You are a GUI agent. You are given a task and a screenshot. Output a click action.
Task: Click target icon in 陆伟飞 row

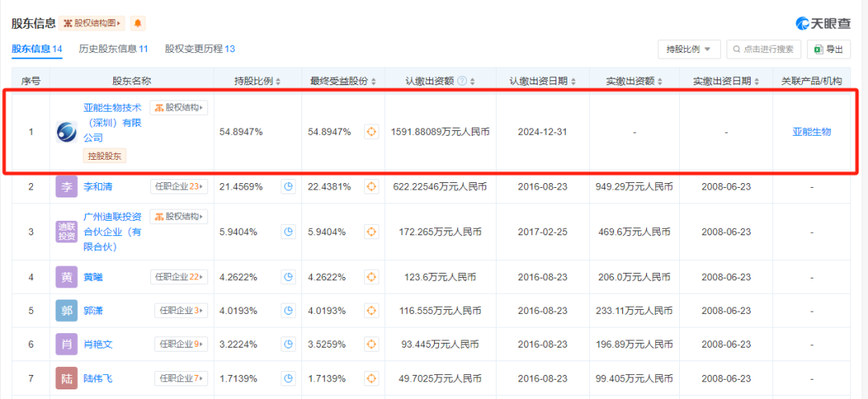(x=371, y=377)
